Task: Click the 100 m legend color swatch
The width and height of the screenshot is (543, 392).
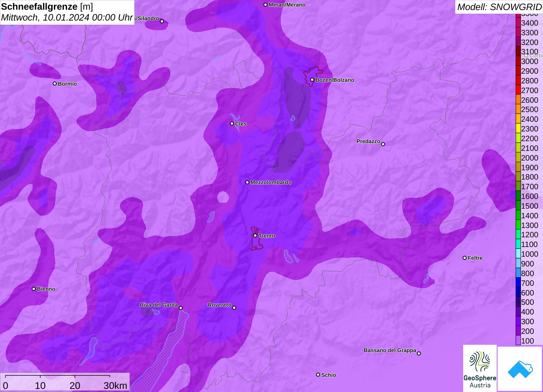Action: click(518, 341)
